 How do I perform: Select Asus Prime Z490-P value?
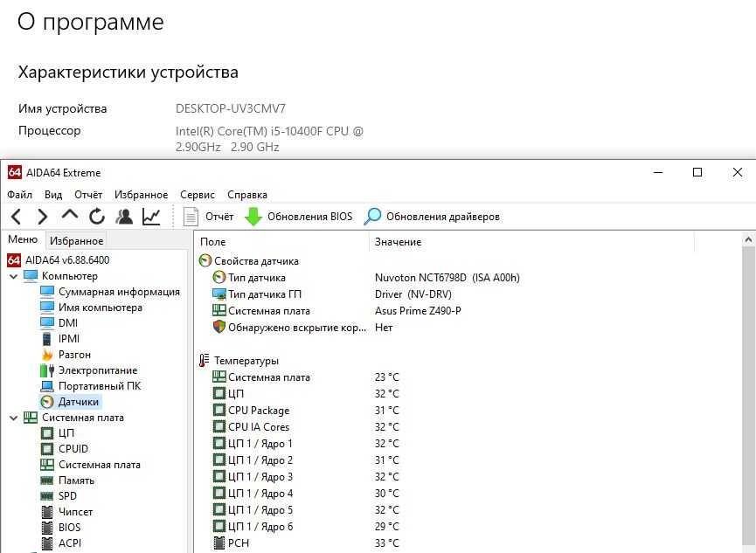(x=418, y=311)
